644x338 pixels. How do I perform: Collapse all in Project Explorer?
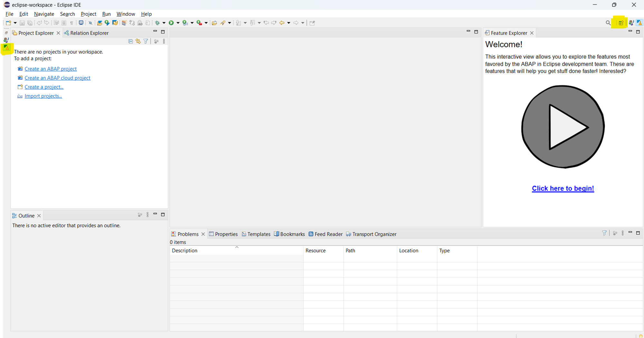pyautogui.click(x=130, y=41)
